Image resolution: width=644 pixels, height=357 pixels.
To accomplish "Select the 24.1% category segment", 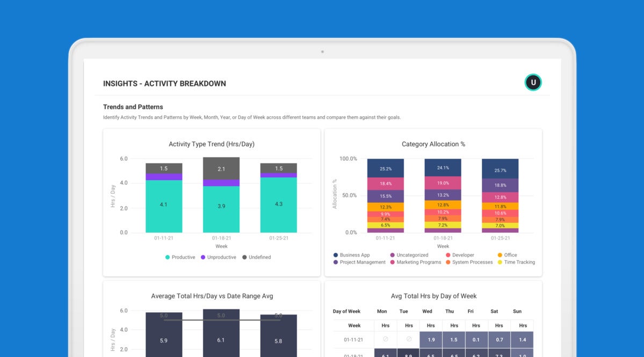I will click(x=443, y=168).
